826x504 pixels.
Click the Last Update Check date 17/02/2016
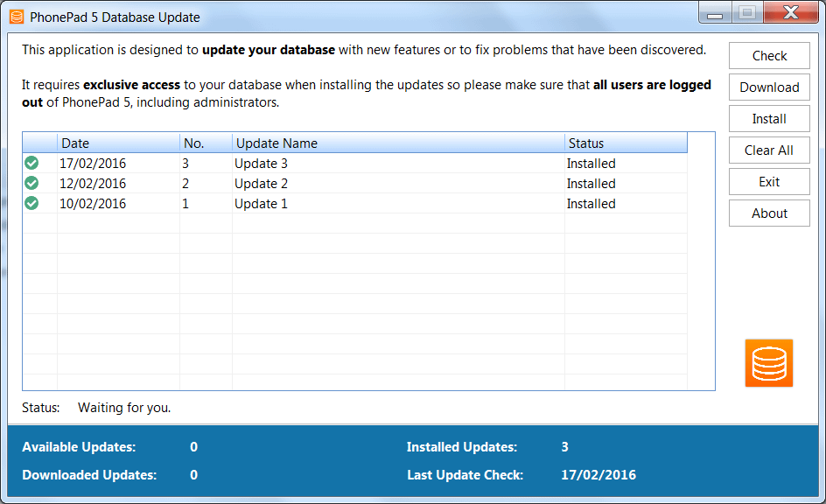point(598,475)
